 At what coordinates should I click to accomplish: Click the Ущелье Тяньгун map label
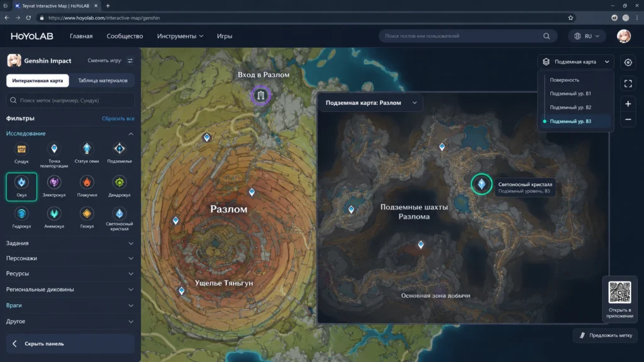coord(224,283)
